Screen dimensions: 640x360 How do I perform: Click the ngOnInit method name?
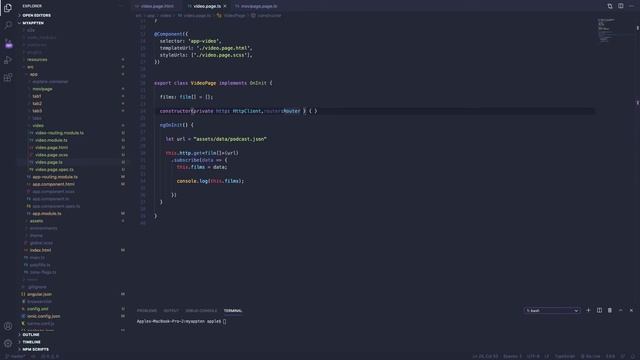click(x=171, y=125)
